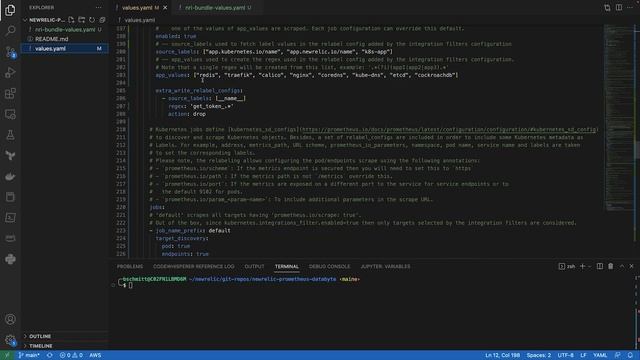Open the notifications bell in status bar

[630, 355]
